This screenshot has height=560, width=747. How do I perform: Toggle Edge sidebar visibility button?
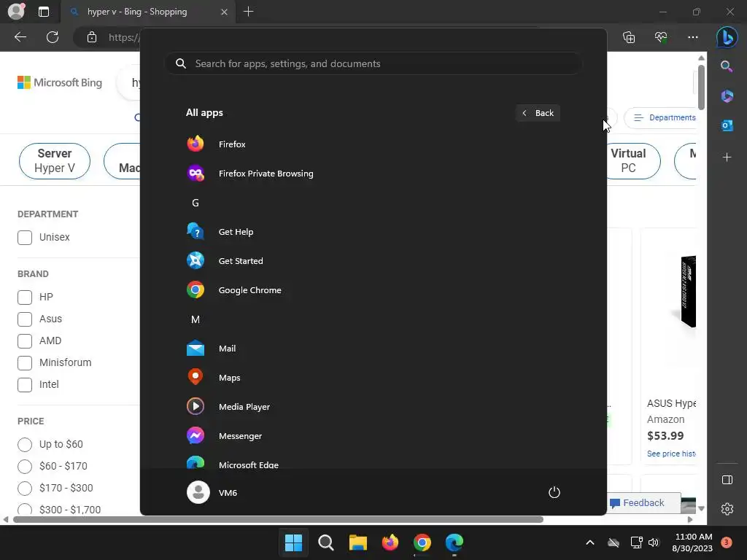click(727, 480)
